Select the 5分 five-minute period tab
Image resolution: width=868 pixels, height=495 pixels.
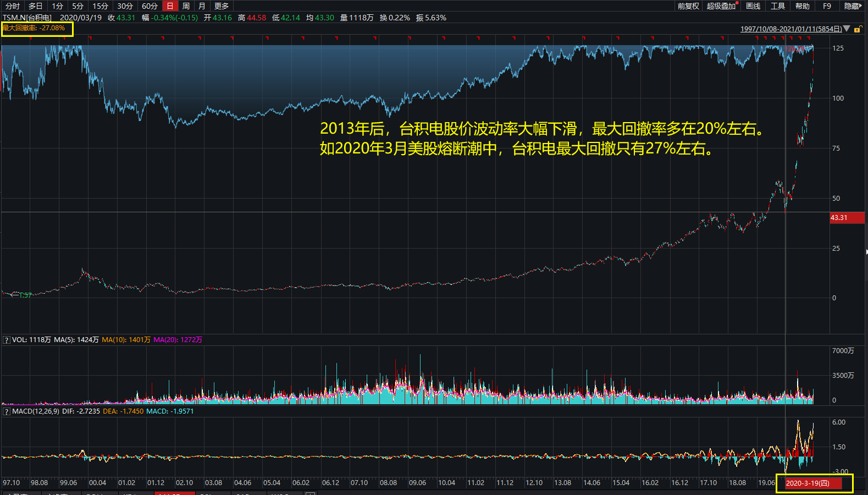pos(78,6)
